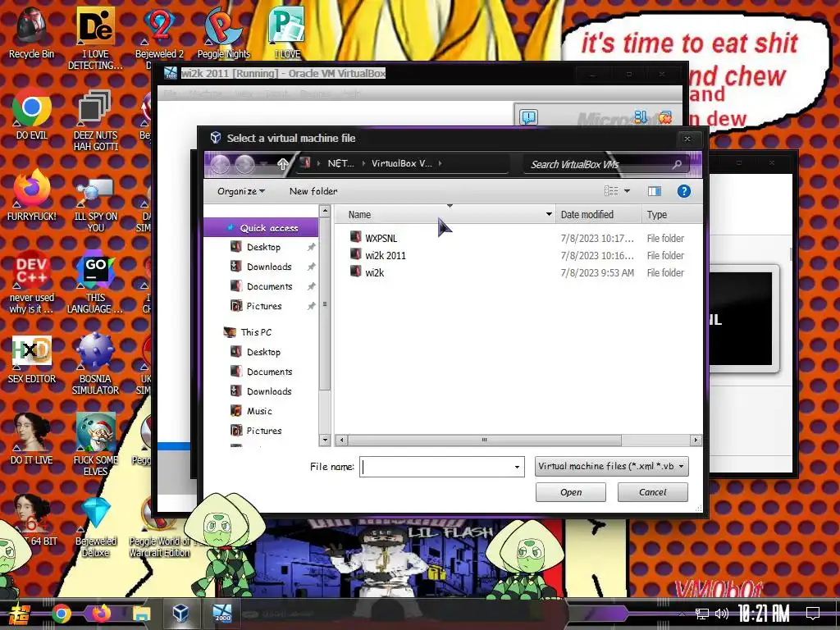
Task: Go up one folder level arrow
Action: [283, 164]
